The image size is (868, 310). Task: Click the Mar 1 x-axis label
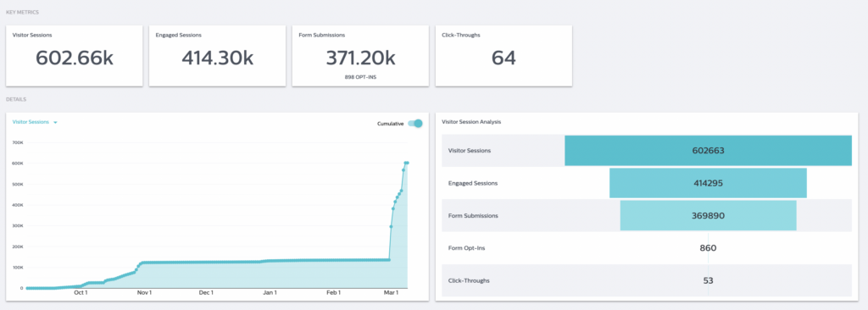coord(392,292)
